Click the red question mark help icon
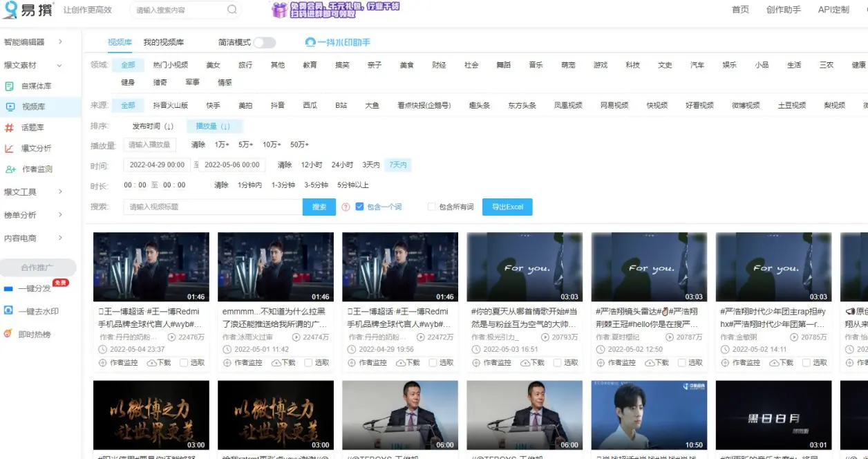 point(346,207)
